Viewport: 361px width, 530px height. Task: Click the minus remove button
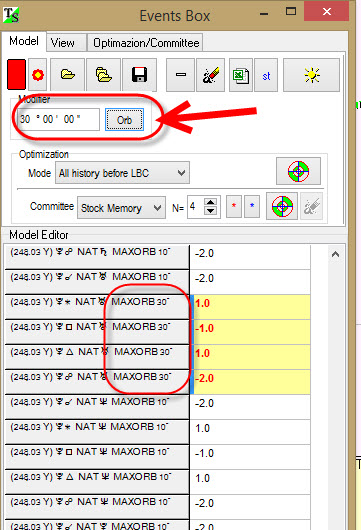click(x=180, y=75)
